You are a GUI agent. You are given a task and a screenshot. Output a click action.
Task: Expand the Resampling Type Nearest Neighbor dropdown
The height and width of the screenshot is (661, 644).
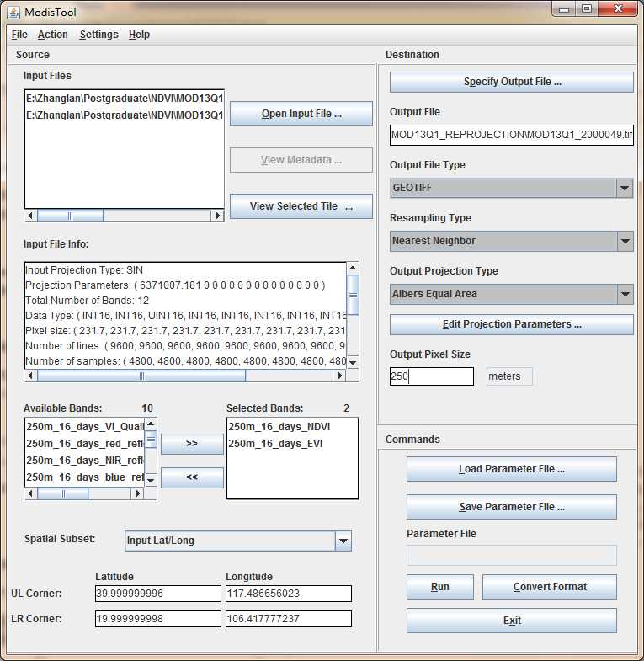coord(625,241)
